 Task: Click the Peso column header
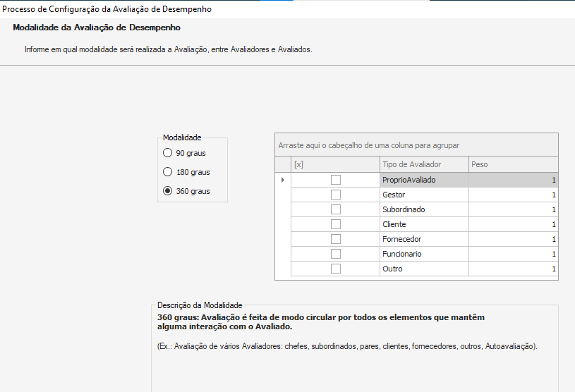(512, 164)
